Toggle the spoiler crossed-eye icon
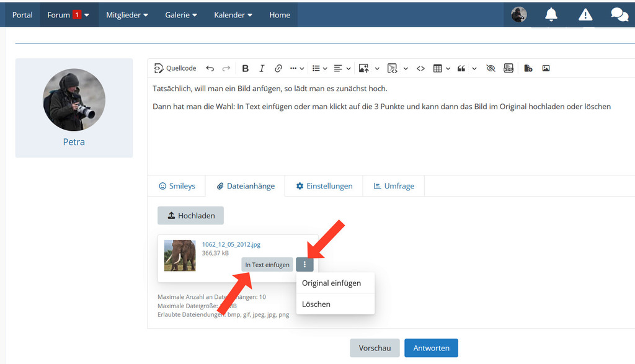The image size is (635, 364). [x=491, y=68]
